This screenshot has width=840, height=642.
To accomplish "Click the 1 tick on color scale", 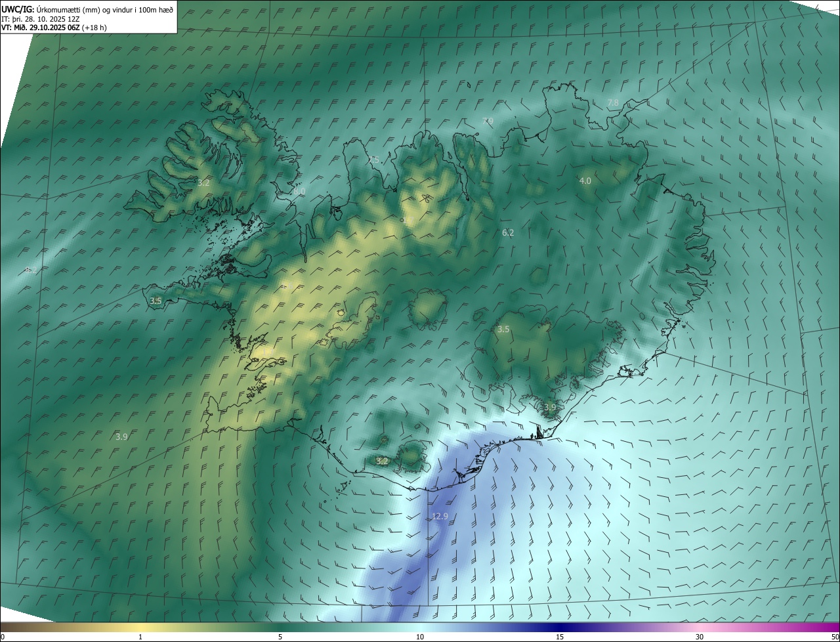I will pos(140,637).
